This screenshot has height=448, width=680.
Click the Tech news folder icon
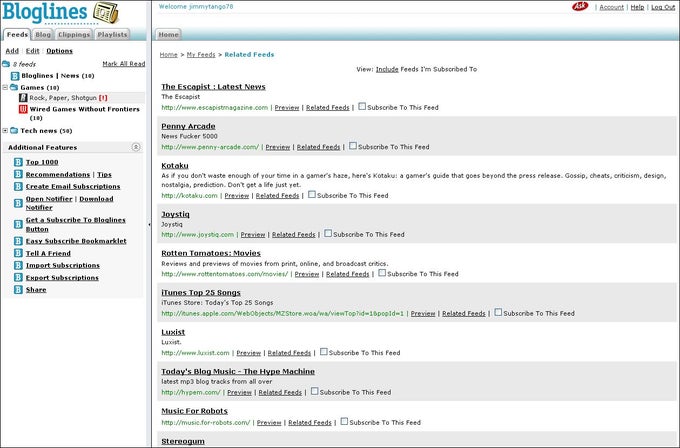point(14,131)
